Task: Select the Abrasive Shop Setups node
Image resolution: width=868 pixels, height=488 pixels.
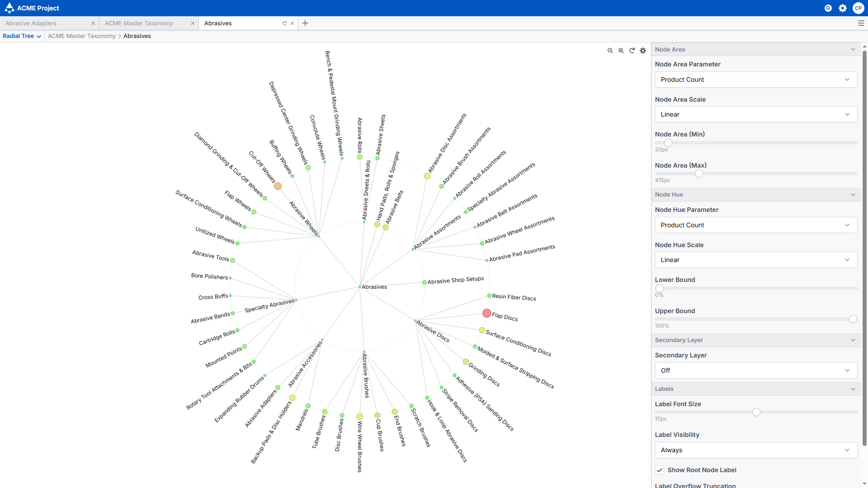Action: [425, 282]
